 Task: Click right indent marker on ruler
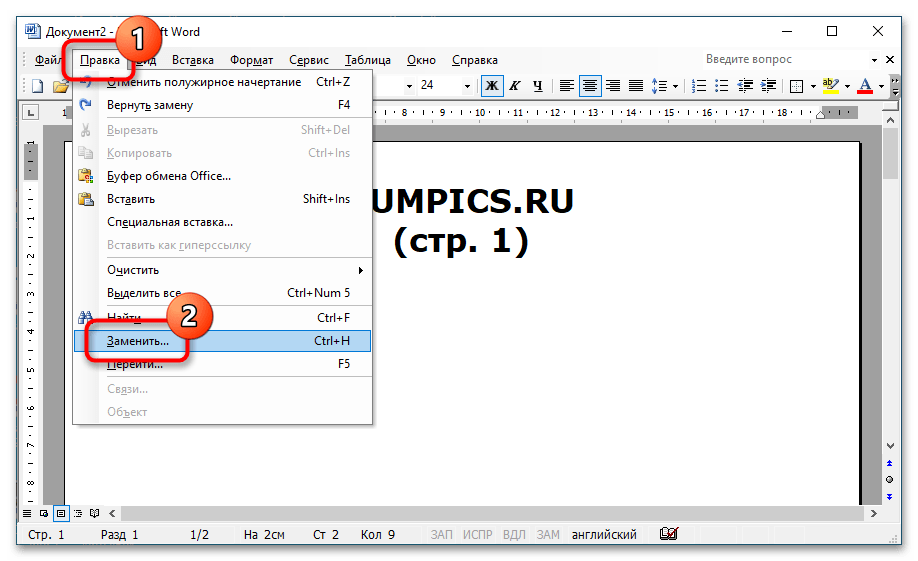(x=820, y=114)
